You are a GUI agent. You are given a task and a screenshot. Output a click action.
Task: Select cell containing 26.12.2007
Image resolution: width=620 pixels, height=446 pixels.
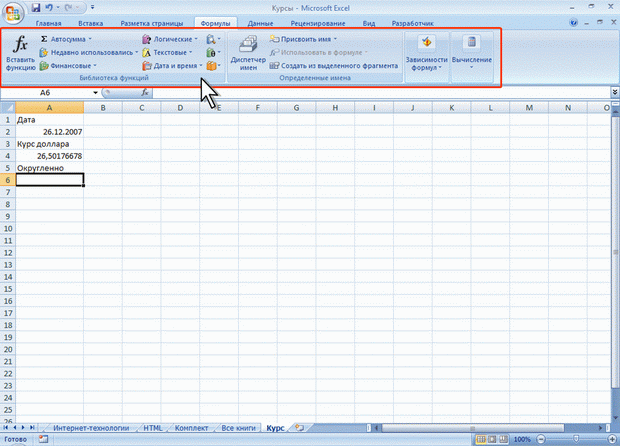click(49, 132)
